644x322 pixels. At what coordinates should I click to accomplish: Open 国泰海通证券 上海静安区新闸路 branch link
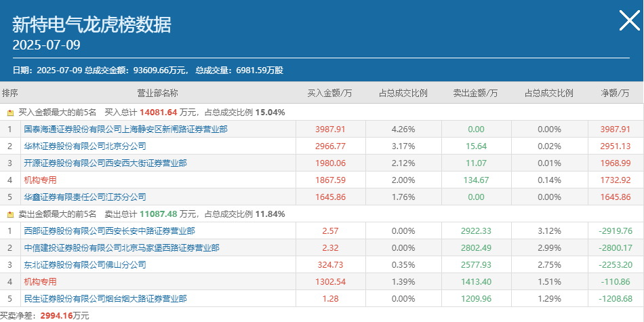coord(125,129)
